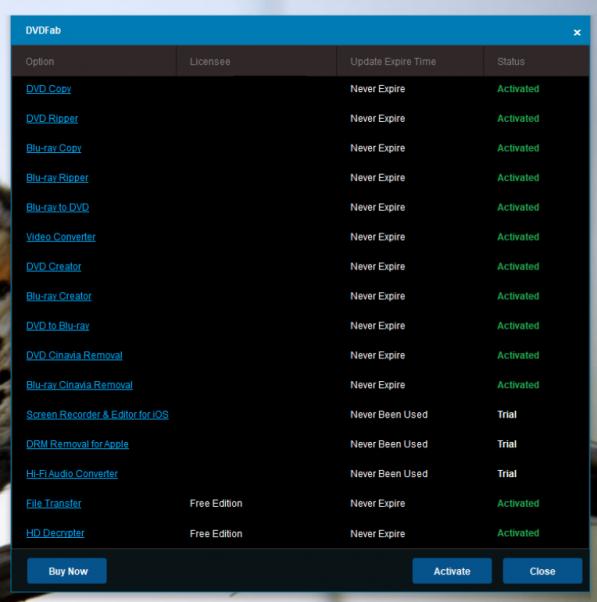Open the DVD Copy link

pos(48,89)
